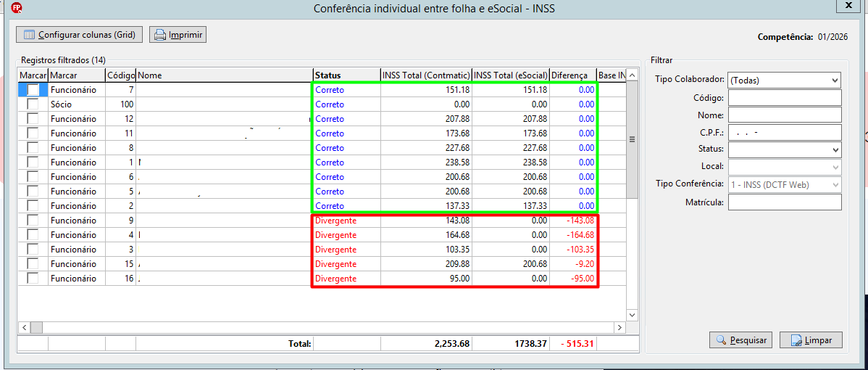Screen dimensions: 868x370
Task: Click the Matrícula input field
Action: point(785,202)
